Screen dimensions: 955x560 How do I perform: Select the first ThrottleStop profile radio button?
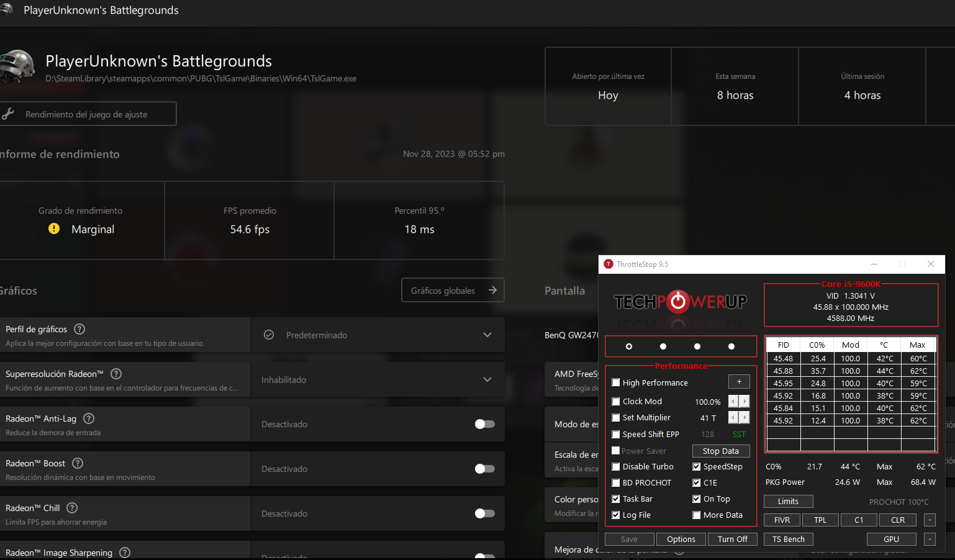pos(629,346)
